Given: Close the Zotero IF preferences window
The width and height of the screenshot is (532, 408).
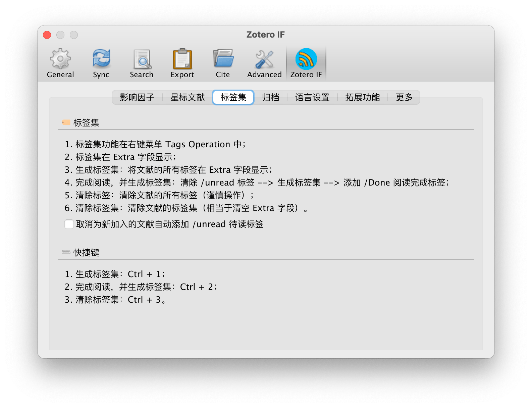Looking at the screenshot, I should coord(47,35).
